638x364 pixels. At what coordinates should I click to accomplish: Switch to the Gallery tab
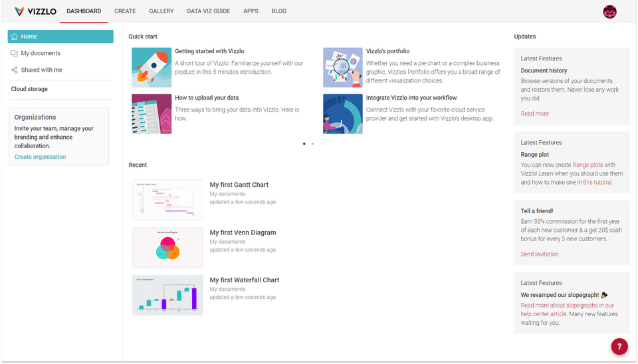pos(161,11)
